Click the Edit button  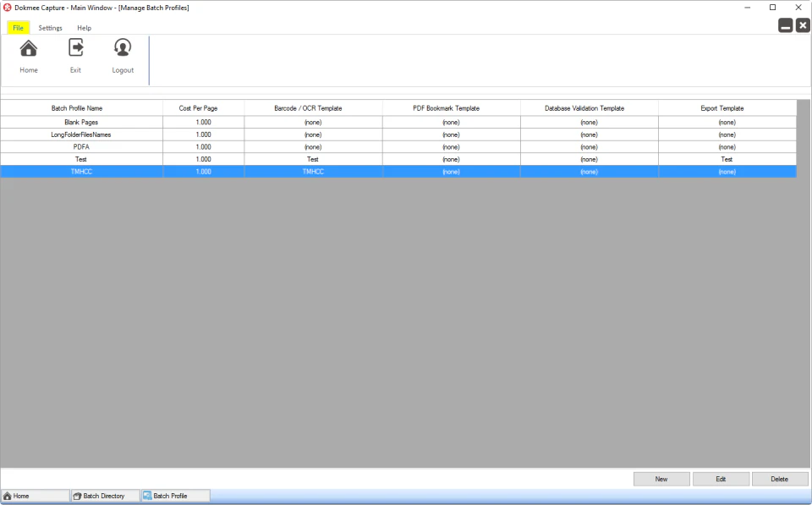click(721, 478)
